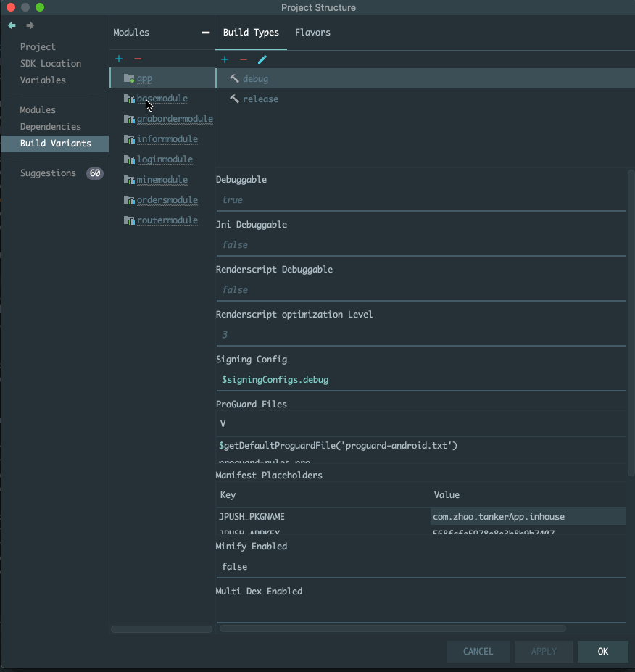Rename build type with pencil icon
This screenshot has height=672, width=635.
click(262, 59)
